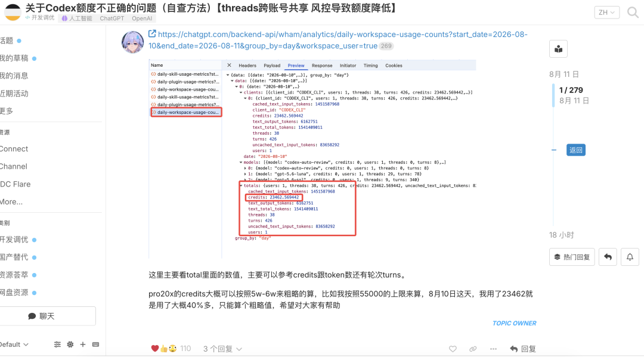The height and width of the screenshot is (357, 644).
Task: Open the 开发调优 category in title
Action: [x=40, y=18]
